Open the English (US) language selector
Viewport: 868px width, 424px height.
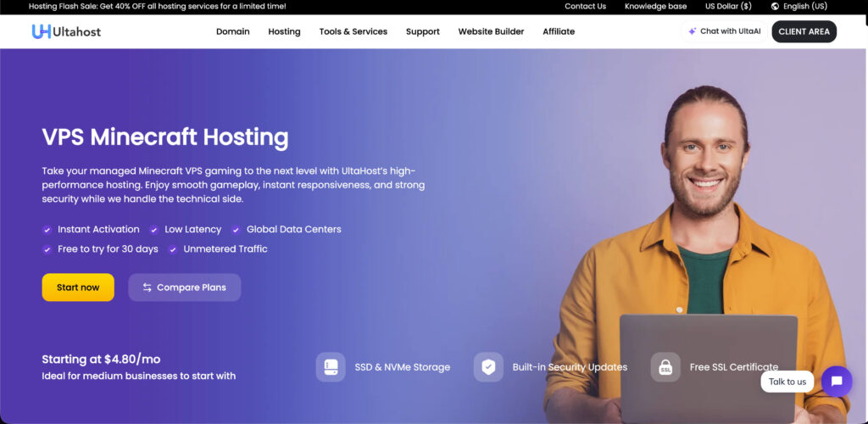tap(798, 7)
